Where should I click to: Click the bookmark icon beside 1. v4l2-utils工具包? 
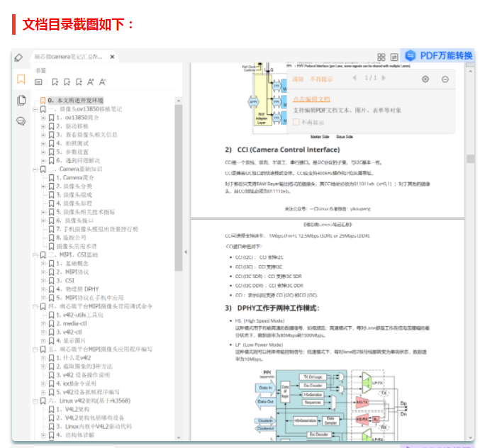point(52,315)
